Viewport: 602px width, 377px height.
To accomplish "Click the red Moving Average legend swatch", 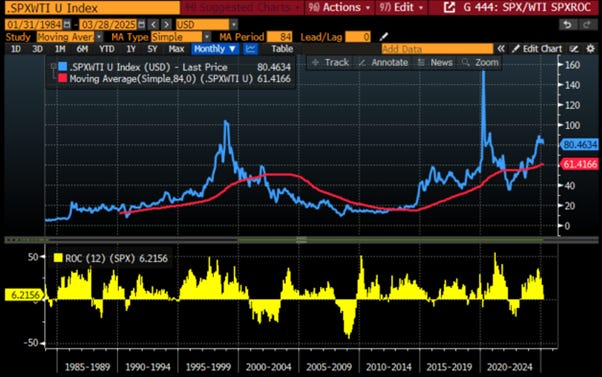I will pos(63,78).
